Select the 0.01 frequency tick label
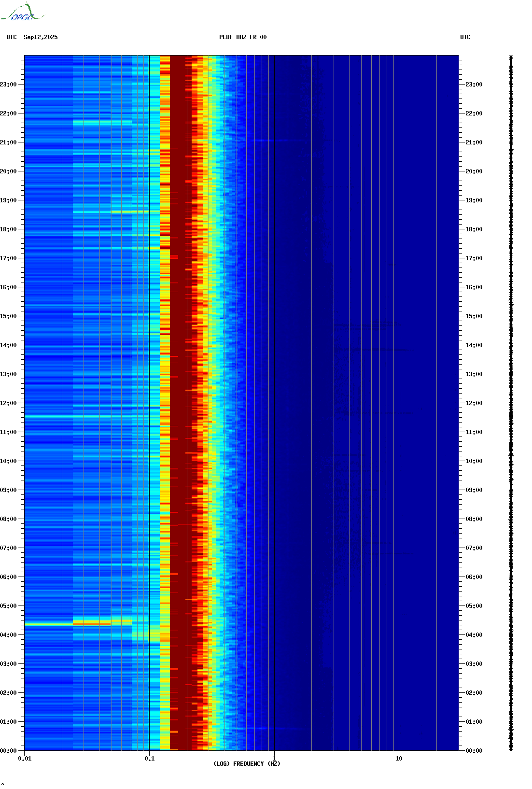 tap(25, 759)
